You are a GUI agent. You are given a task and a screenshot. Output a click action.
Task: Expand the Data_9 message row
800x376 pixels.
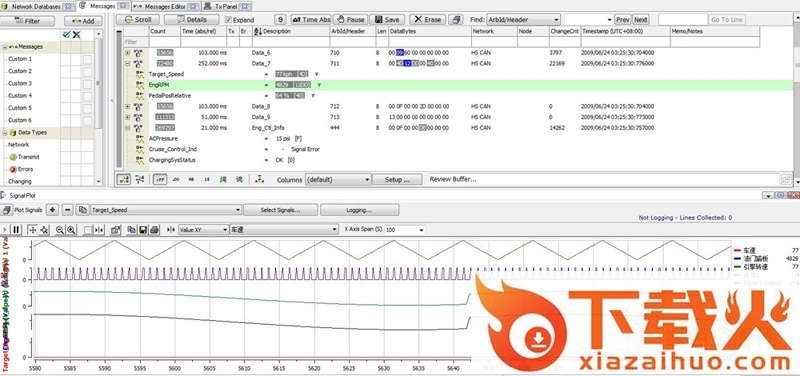click(128, 117)
